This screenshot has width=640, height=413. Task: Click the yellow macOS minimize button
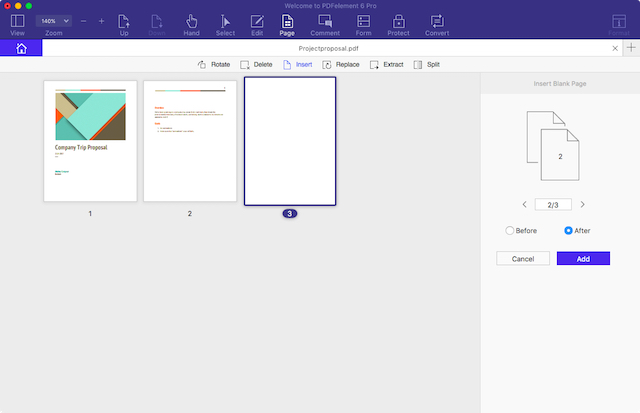pyautogui.click(x=18, y=6)
